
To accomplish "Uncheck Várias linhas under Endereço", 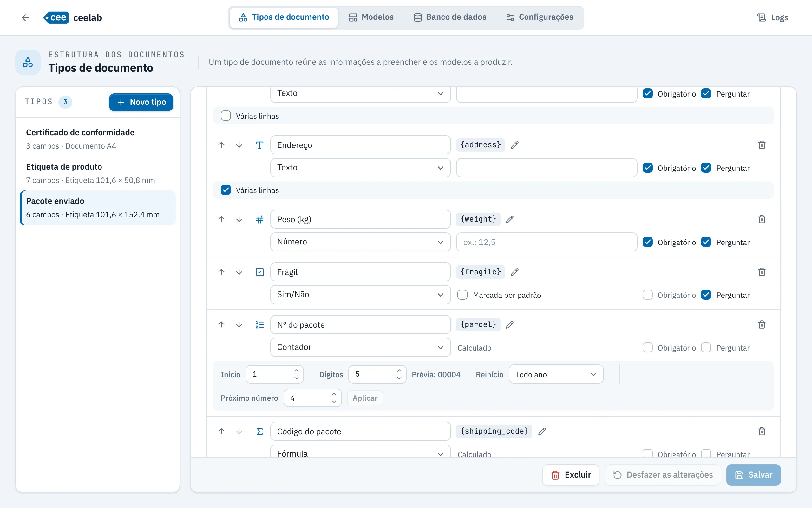I will point(226,190).
